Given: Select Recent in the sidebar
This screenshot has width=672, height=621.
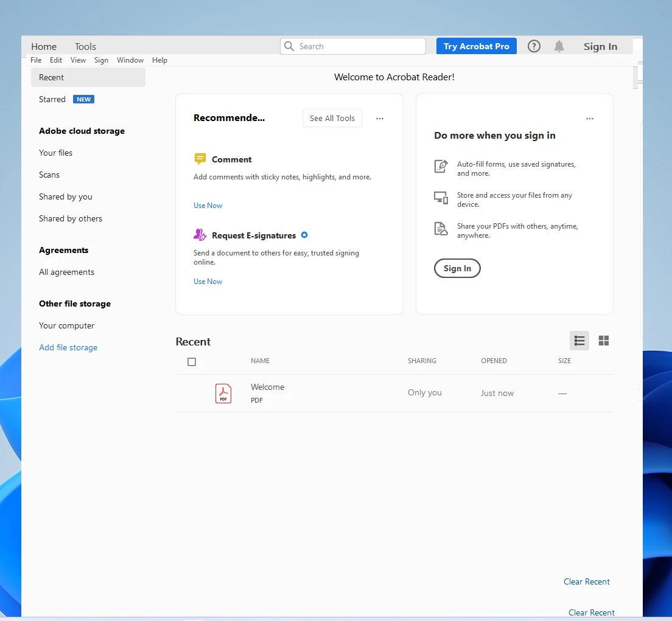Looking at the screenshot, I should click(x=88, y=77).
